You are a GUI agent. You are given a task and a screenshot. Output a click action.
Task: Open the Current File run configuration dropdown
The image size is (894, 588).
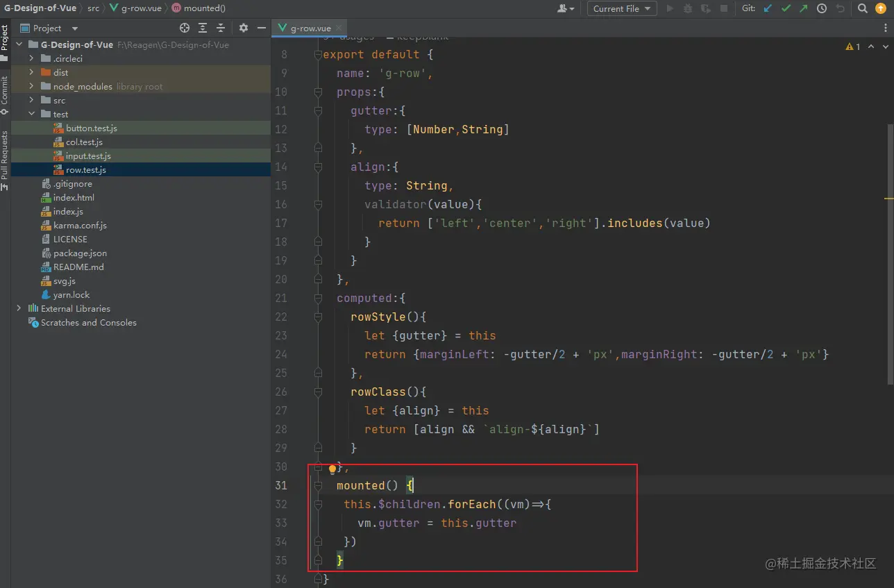pos(622,8)
